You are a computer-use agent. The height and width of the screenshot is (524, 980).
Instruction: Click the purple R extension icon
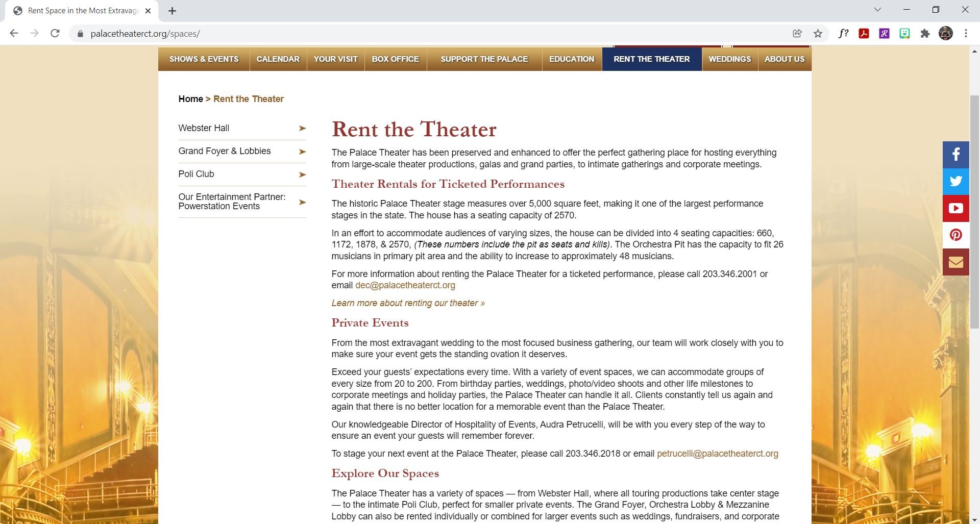click(x=884, y=33)
